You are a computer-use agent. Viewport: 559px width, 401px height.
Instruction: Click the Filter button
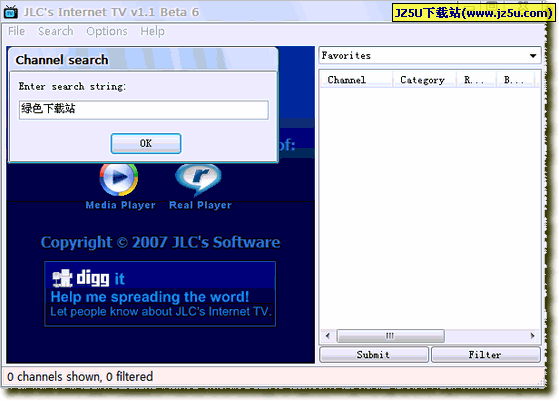coord(486,355)
